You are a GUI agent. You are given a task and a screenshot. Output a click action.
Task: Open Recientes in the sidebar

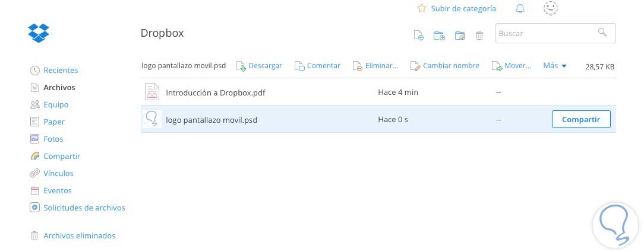[61, 71]
